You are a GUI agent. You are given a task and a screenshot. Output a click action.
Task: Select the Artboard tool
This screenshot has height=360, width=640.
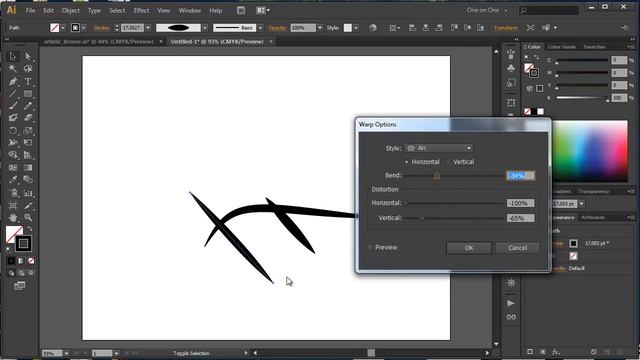tap(13, 205)
